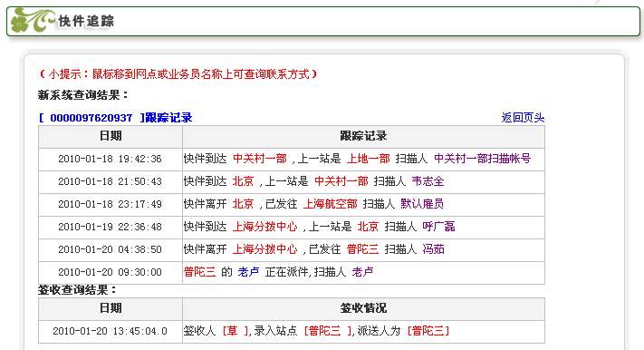The height and width of the screenshot is (350, 644).
Task: Click 签收查询结果 heading
Action: coord(77,290)
